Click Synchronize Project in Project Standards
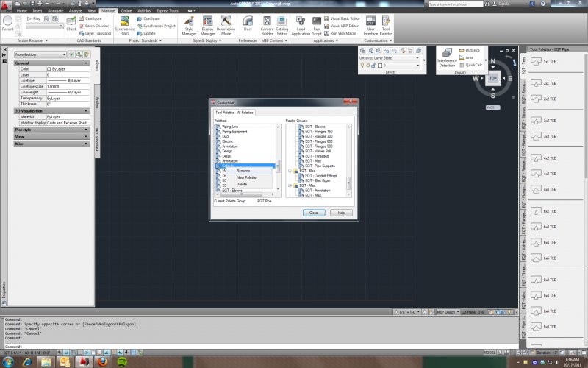The height and width of the screenshot is (368, 588). coord(156,26)
